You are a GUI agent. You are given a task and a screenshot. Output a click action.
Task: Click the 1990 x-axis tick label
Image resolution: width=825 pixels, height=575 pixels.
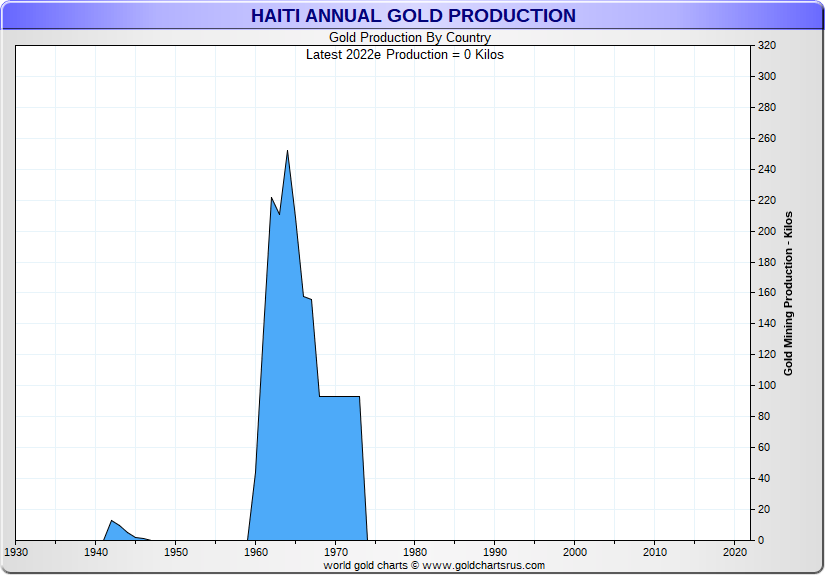[495, 551]
